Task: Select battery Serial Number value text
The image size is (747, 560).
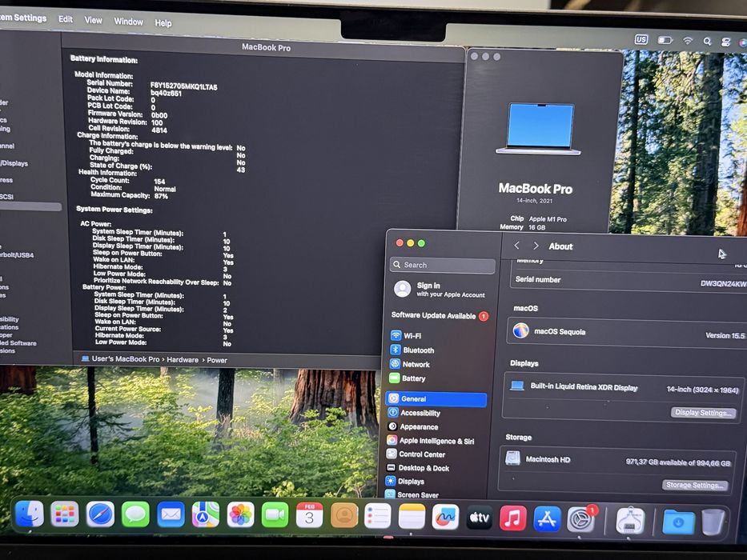Action: tap(184, 86)
